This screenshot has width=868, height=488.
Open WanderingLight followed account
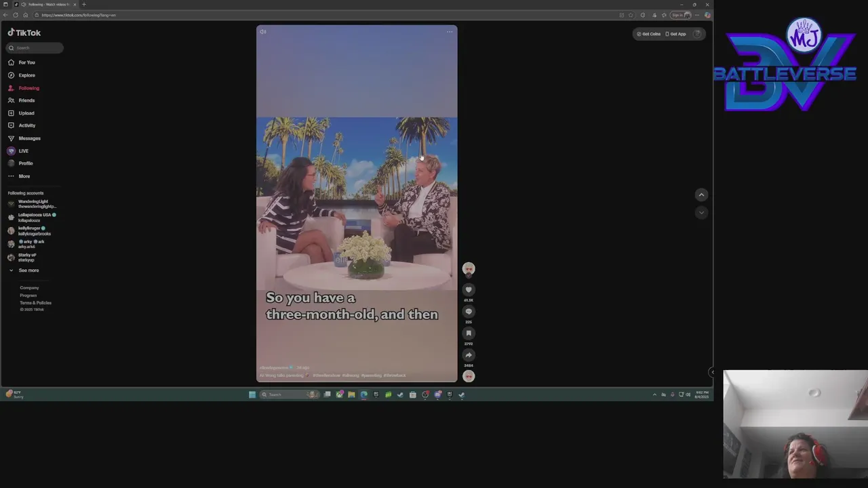click(33, 204)
